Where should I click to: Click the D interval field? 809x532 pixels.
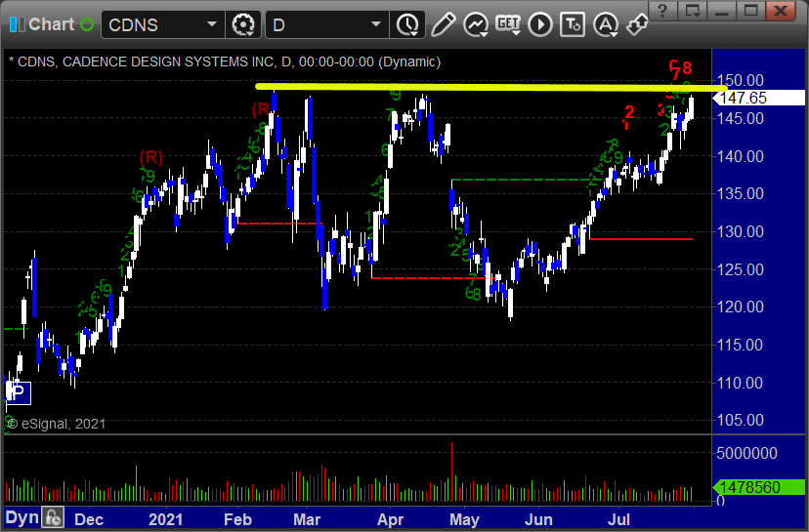pyautogui.click(x=318, y=24)
